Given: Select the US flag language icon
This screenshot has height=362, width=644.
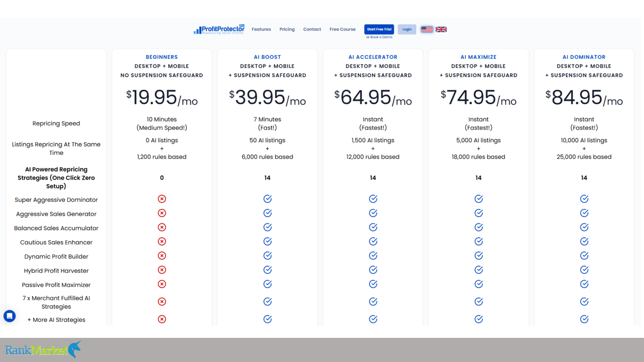Looking at the screenshot, I should 427,29.
